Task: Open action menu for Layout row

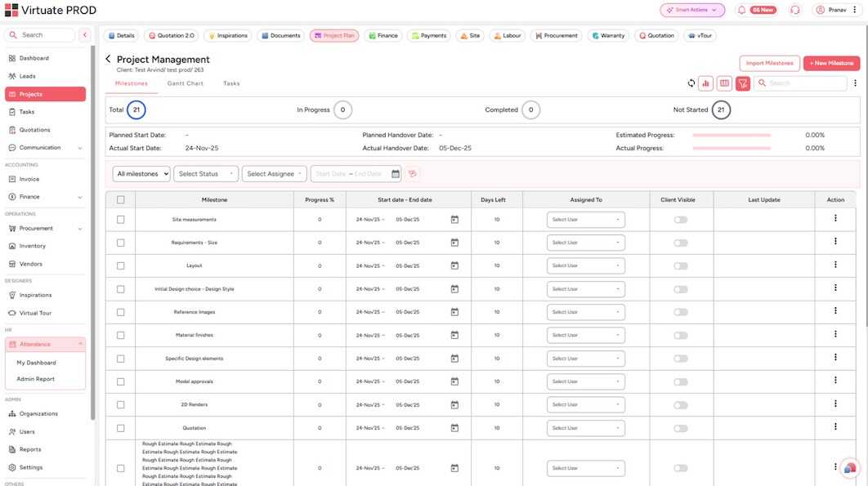Action: [835, 265]
